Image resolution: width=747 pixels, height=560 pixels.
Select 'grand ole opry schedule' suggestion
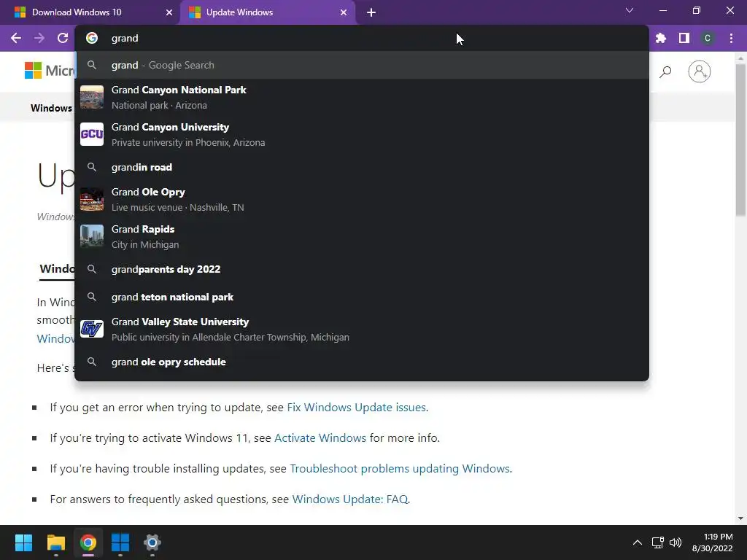(x=362, y=362)
